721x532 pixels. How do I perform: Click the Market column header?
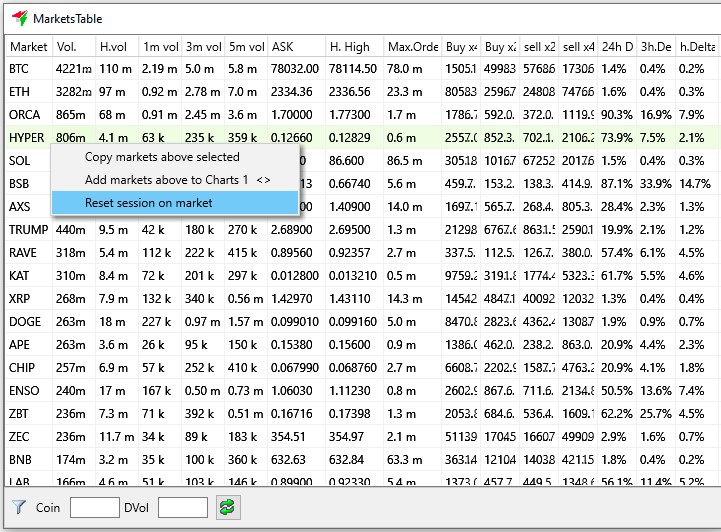28,46
